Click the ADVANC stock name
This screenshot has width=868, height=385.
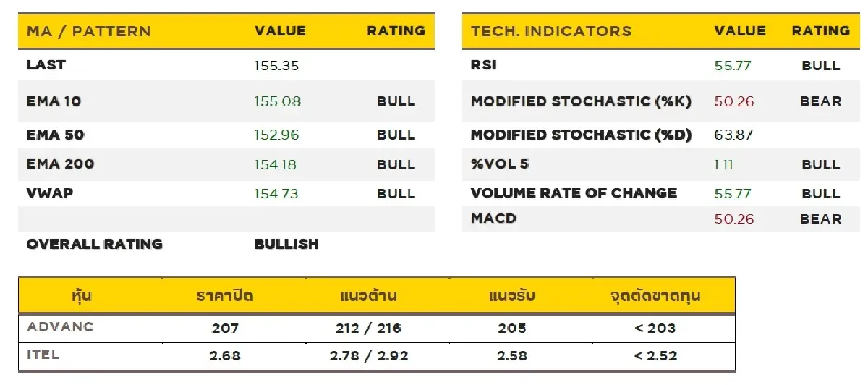61,327
